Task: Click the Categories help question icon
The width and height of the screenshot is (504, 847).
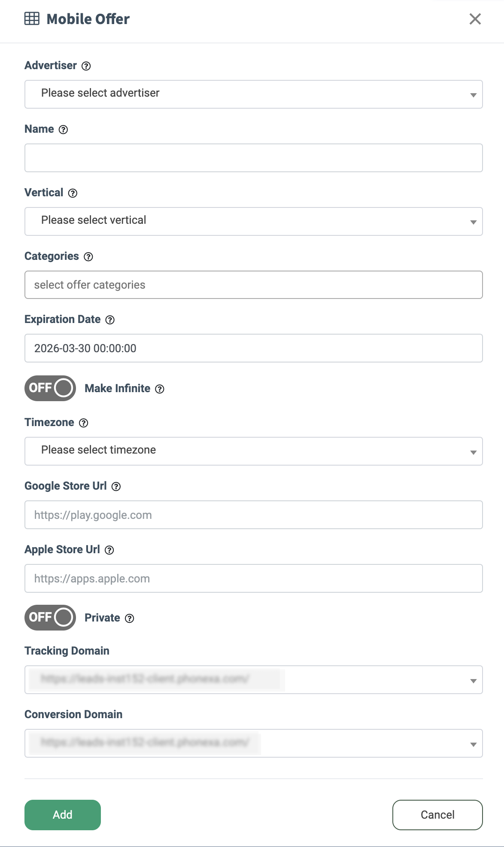Action: pos(88,257)
